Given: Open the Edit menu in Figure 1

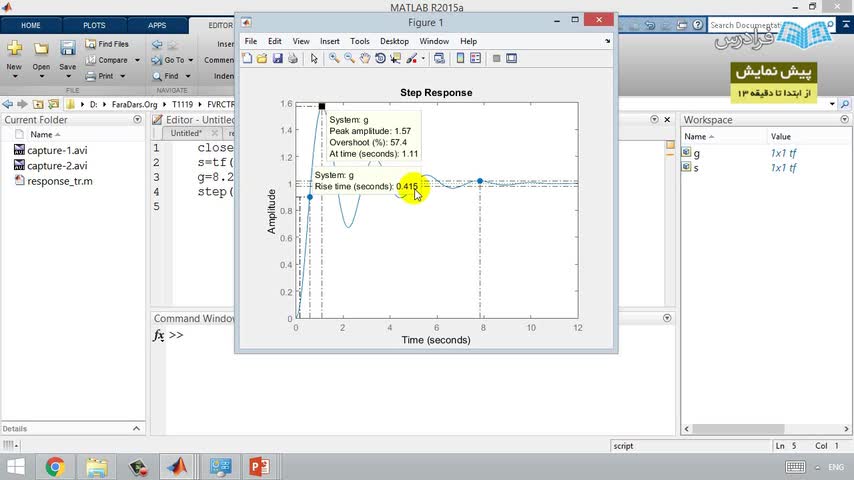Looking at the screenshot, I should pyautogui.click(x=274, y=41).
